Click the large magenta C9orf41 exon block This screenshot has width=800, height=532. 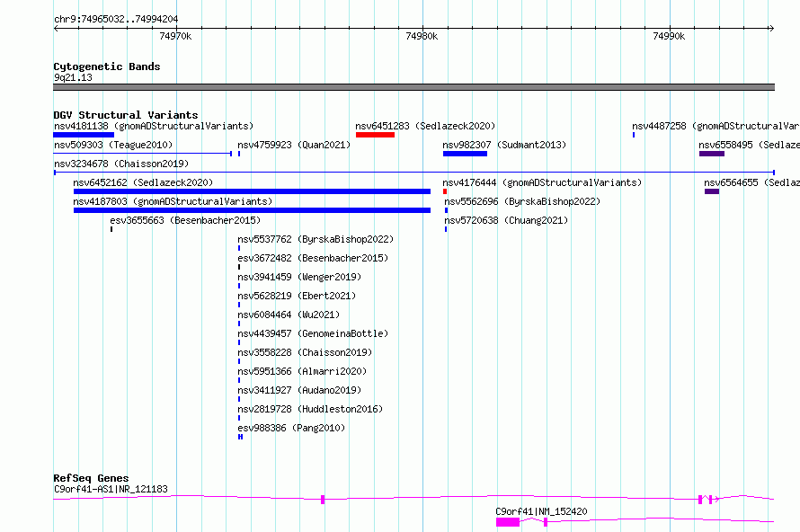(x=508, y=522)
